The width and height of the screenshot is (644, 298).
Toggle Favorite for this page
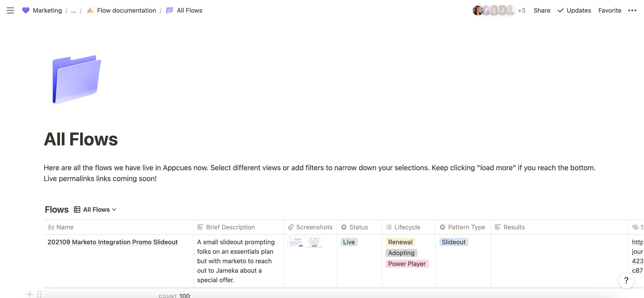(x=610, y=10)
